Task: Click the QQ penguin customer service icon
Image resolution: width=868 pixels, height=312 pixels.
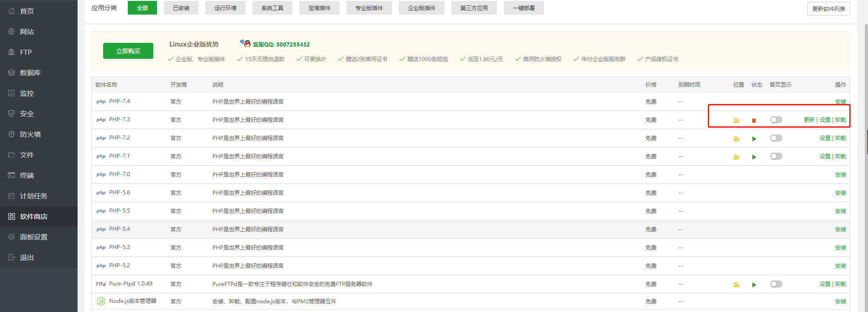Action: [246, 43]
